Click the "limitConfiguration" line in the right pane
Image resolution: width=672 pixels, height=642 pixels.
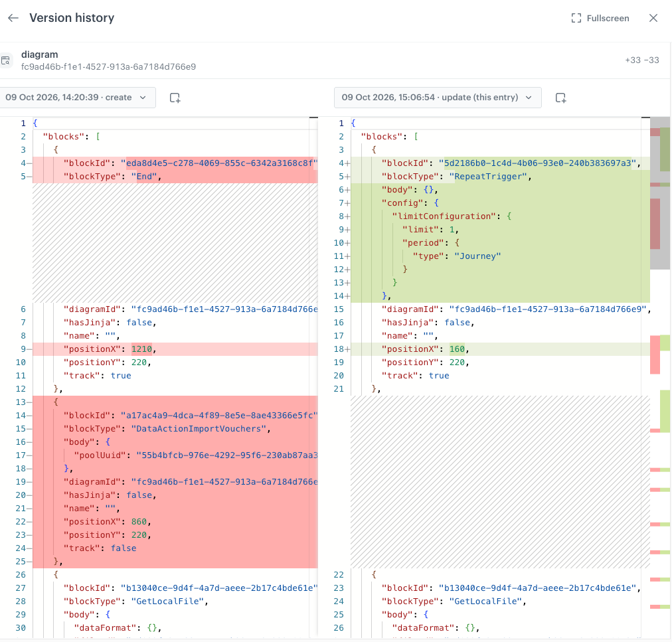(452, 216)
